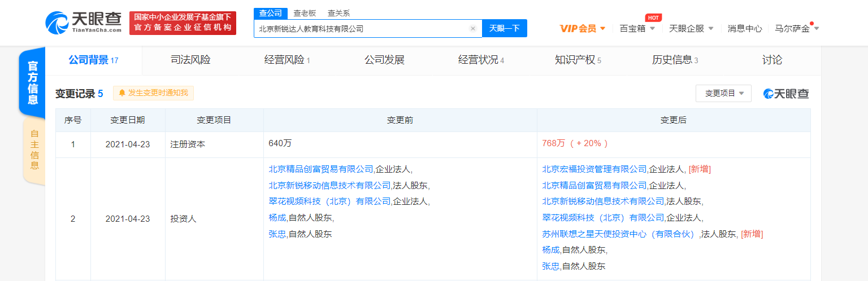Open 北京宏福投资管理有限公司 link
Image resolution: width=868 pixels, height=281 pixels.
click(594, 169)
